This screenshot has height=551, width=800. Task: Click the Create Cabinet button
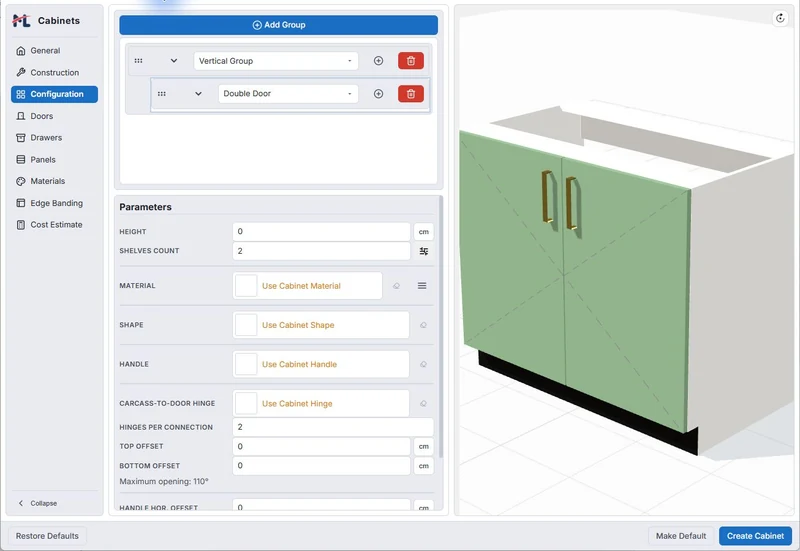[x=755, y=536]
